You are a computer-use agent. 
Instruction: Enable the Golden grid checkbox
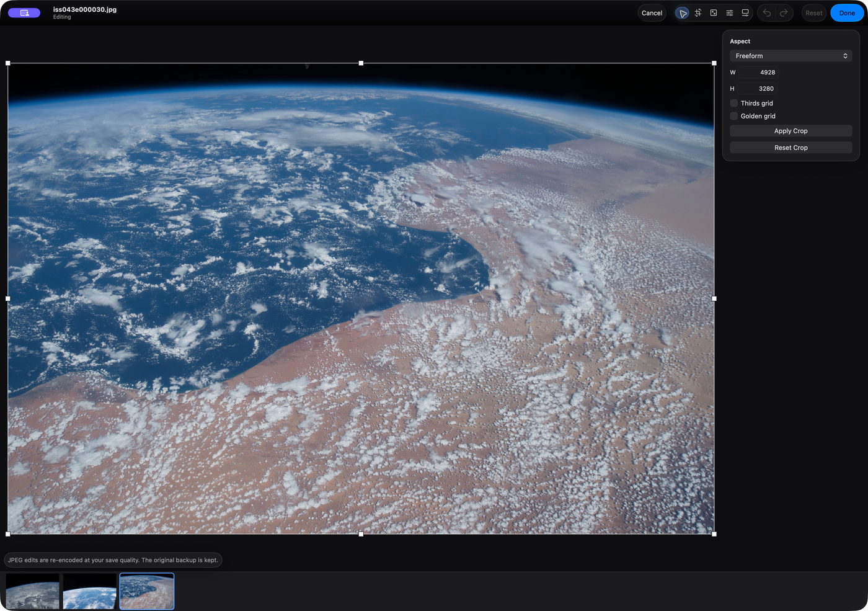click(x=734, y=116)
